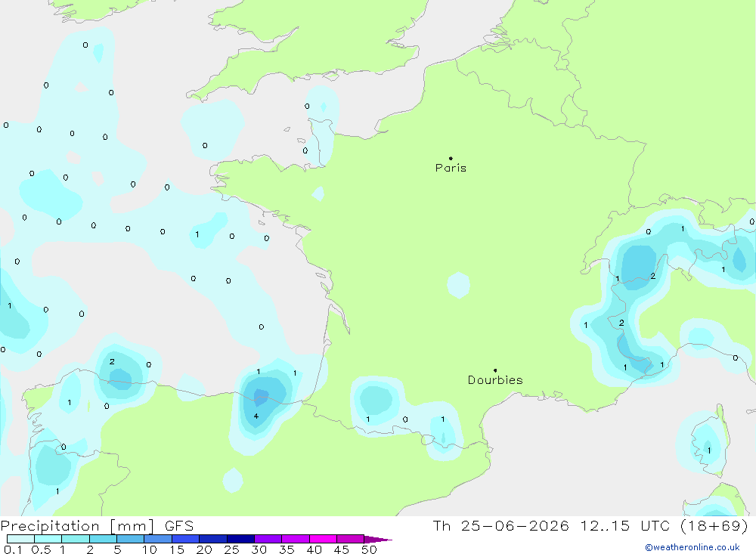The width and height of the screenshot is (756, 554).
Task: Select the Dourbies location dot marker
Action: (495, 370)
